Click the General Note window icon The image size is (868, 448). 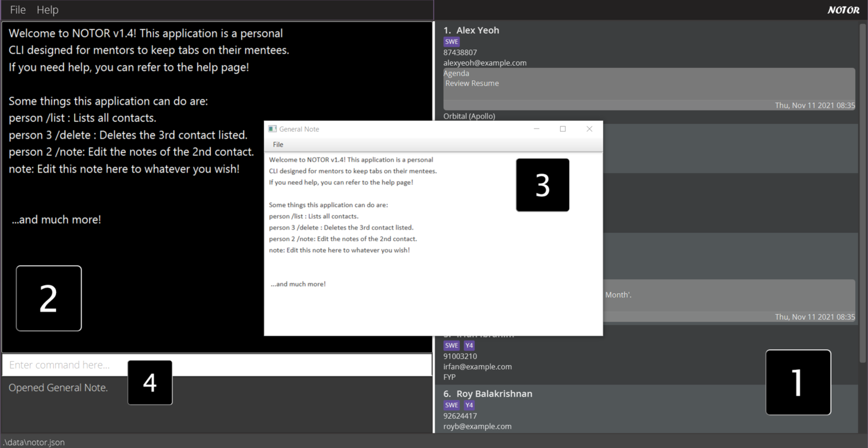coord(273,129)
